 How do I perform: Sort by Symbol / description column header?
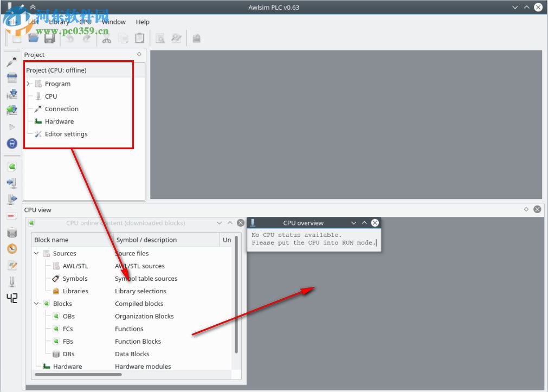click(x=166, y=240)
